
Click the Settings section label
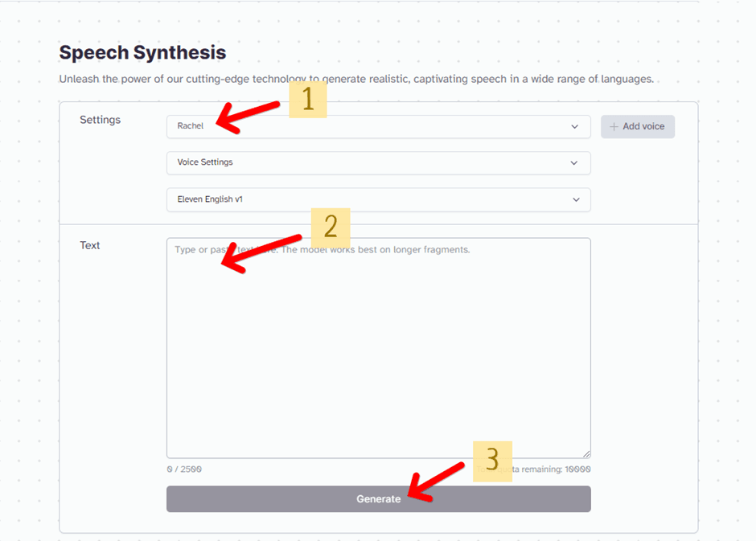pyautogui.click(x=100, y=120)
